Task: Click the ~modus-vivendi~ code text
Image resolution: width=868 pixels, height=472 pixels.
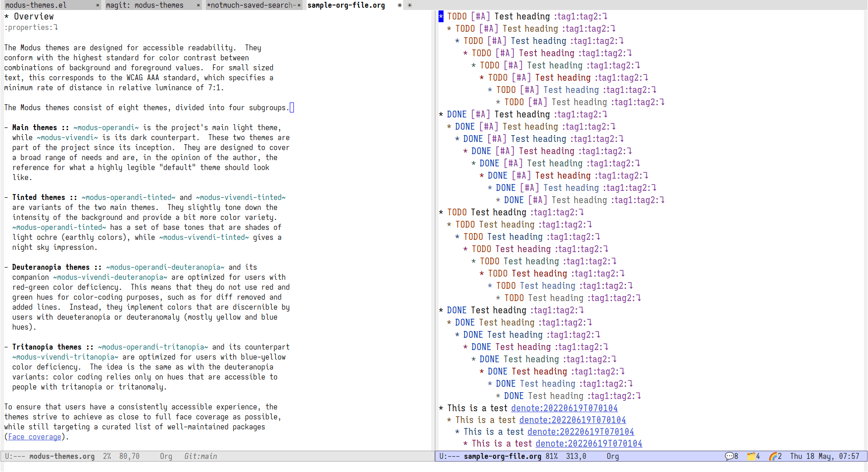Action: click(x=67, y=137)
